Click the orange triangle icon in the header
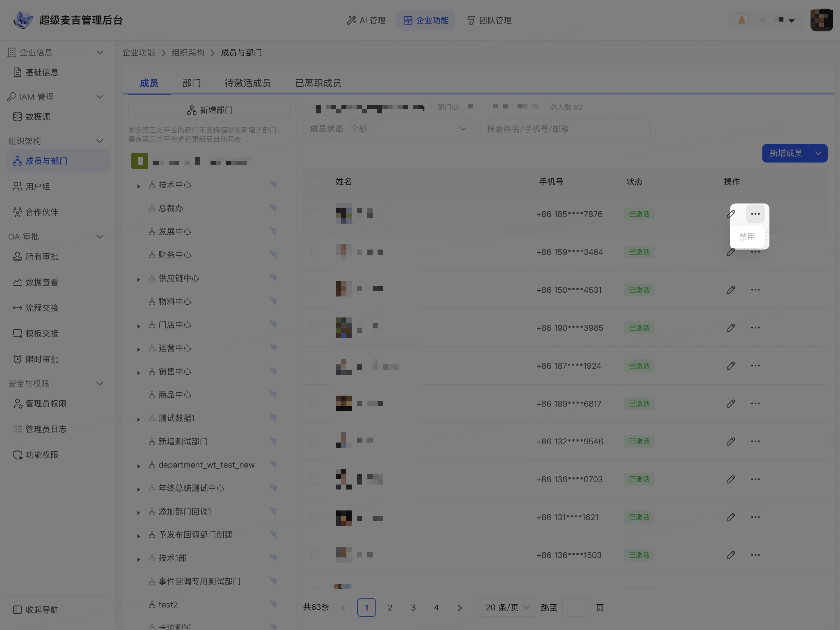 [741, 20]
